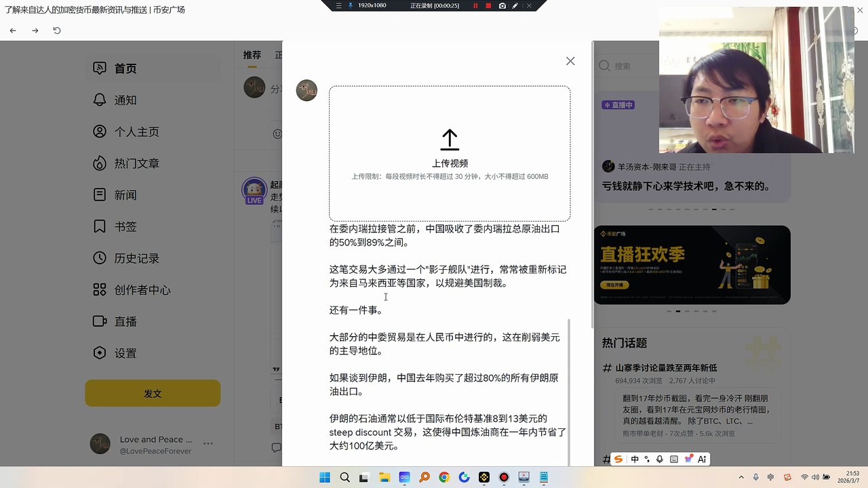Stop the screen recording

click(x=488, y=5)
